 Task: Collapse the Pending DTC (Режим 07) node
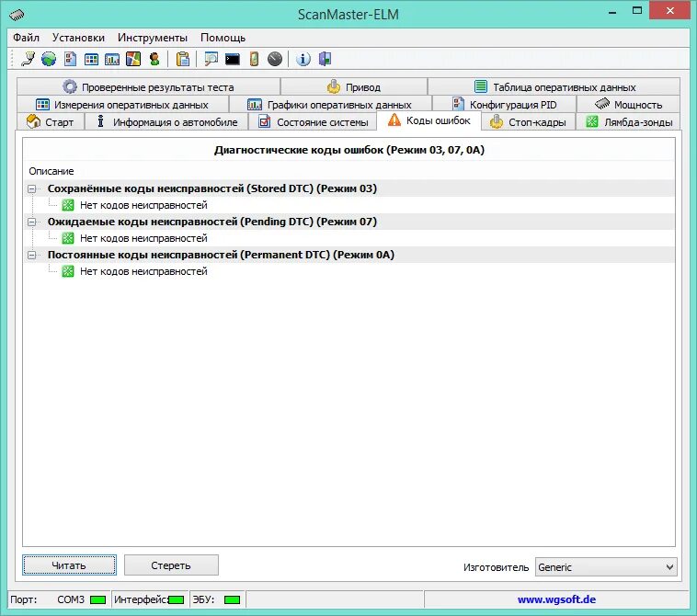click(31, 222)
